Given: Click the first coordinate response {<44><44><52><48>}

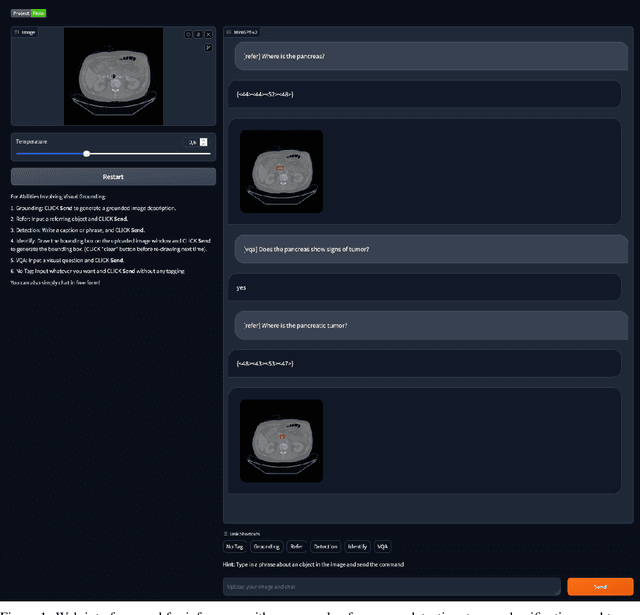Looking at the screenshot, I should pyautogui.click(x=424, y=94).
